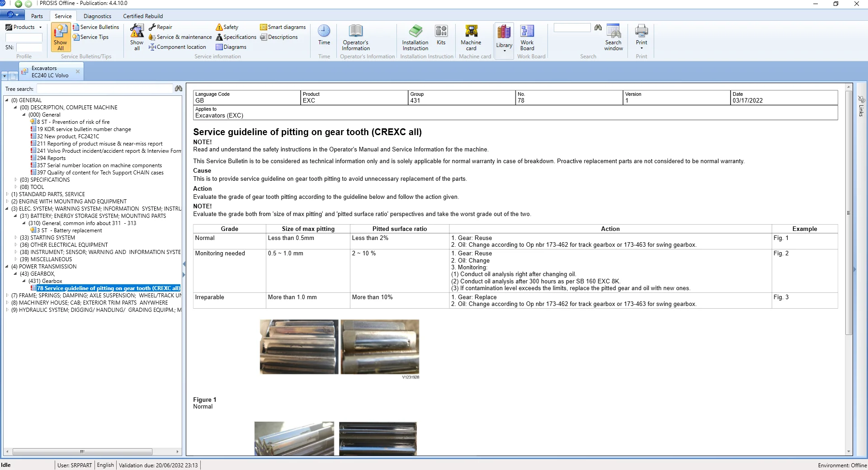Image resolution: width=868 pixels, height=470 pixels.
Task: Click the document vertical scrollbar
Action: 849,212
